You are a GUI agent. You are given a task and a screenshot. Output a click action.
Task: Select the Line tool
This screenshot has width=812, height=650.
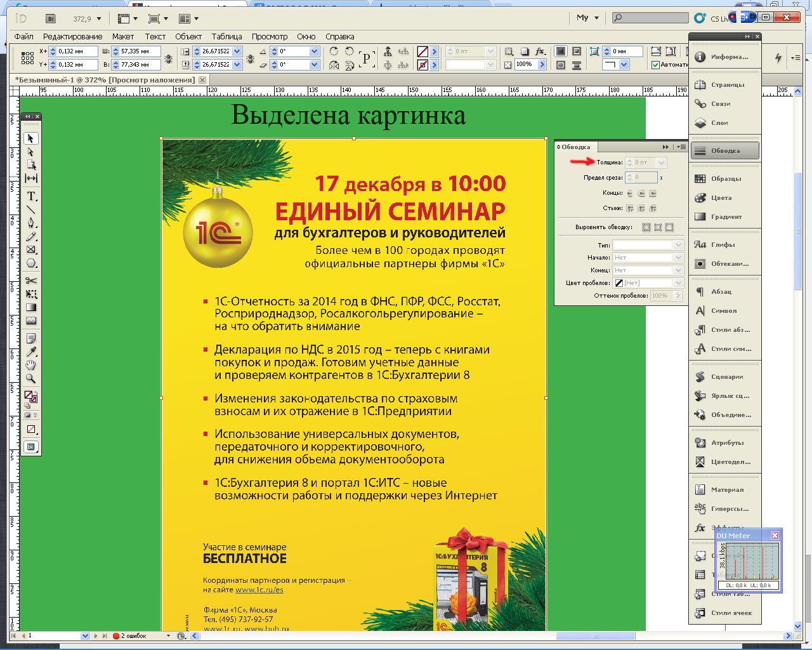(x=30, y=209)
